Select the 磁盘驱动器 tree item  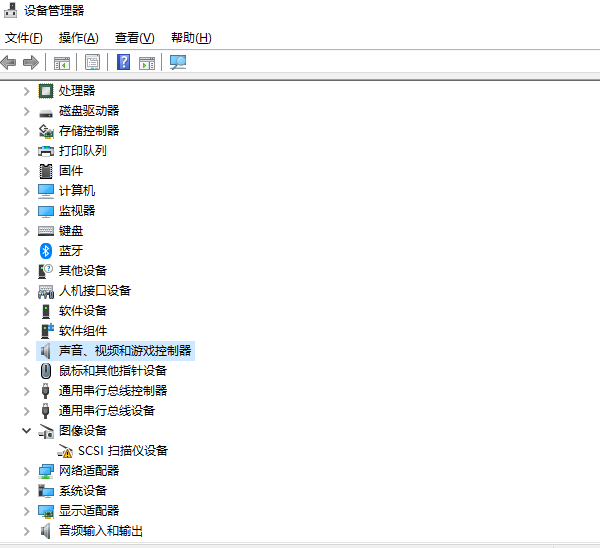tap(88, 111)
